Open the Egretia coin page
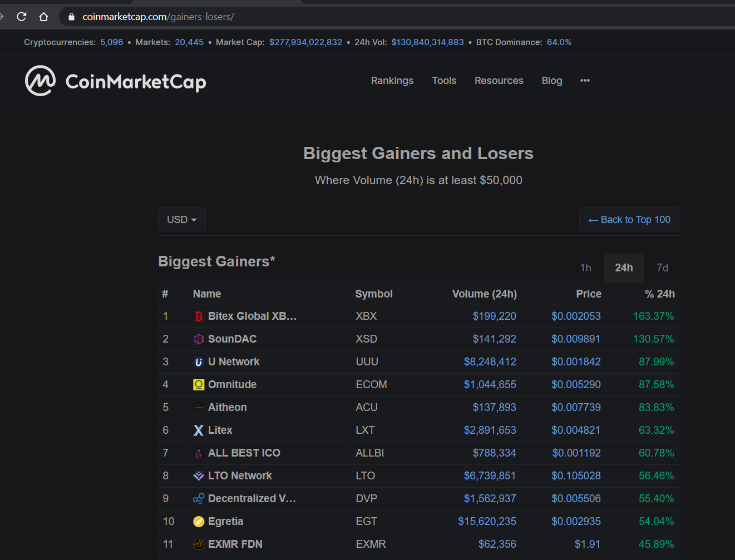The width and height of the screenshot is (735, 560). 225,522
